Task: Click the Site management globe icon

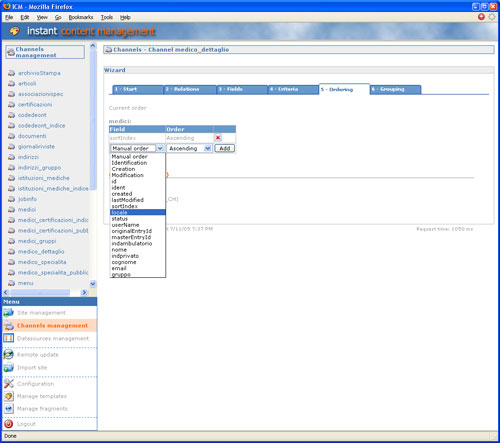Action: point(9,313)
